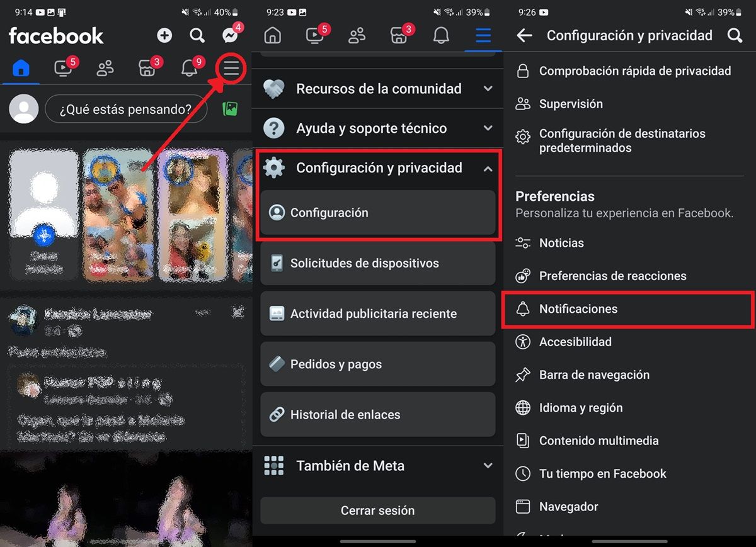The width and height of the screenshot is (756, 547).
Task: Go back using the arrow on settings screen
Action: [x=524, y=36]
